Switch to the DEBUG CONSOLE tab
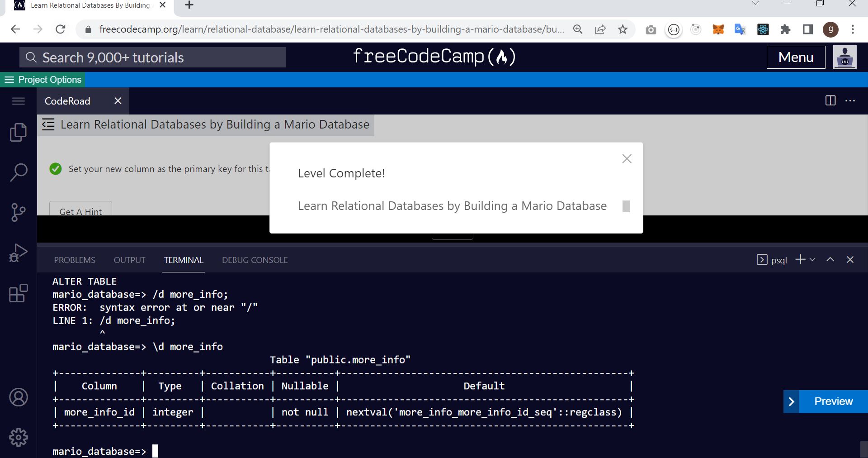Screen dimensions: 868x458 (255, 260)
